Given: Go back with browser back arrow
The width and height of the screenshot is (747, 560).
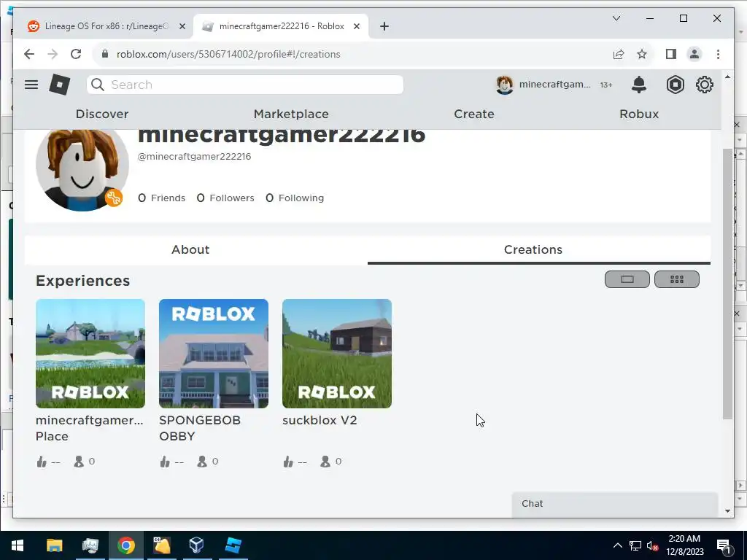Looking at the screenshot, I should pos(29,54).
